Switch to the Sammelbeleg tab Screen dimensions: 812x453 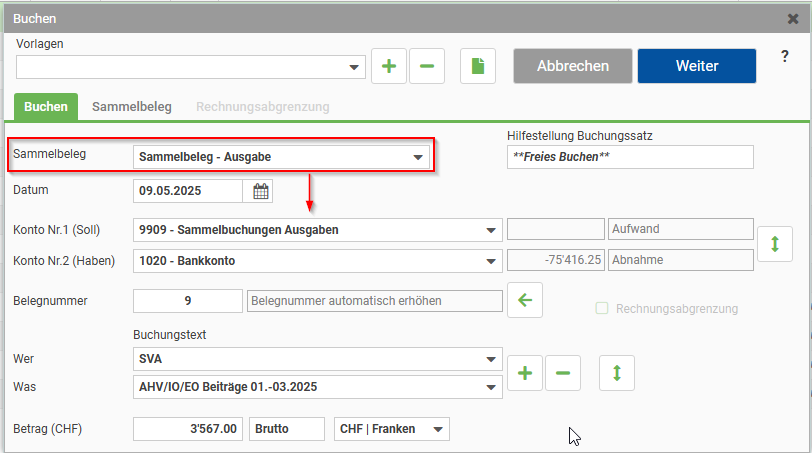(x=132, y=106)
